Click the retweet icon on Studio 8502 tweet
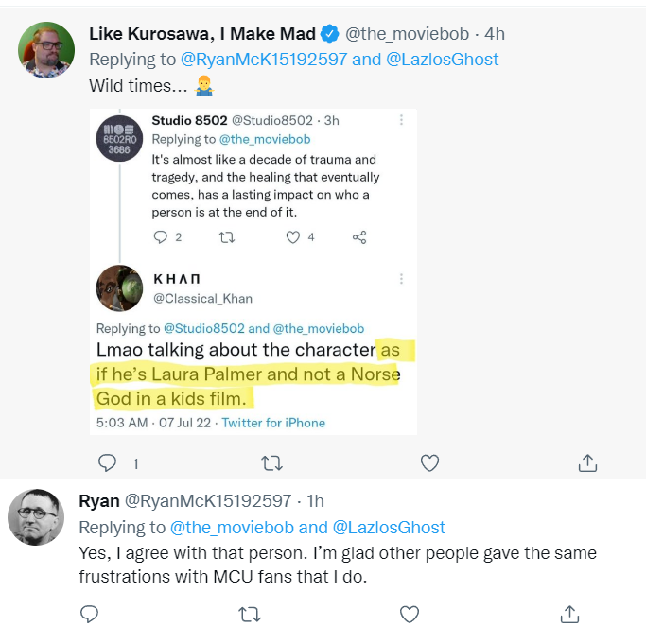 pos(226,236)
